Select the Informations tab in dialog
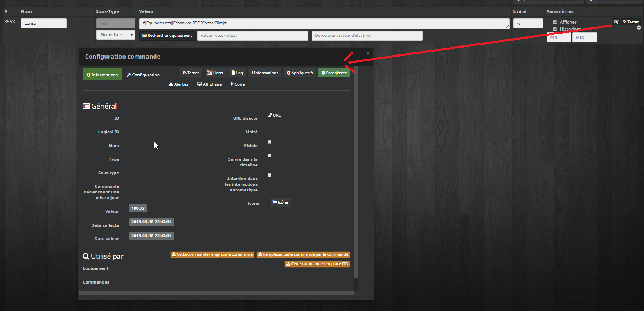 point(102,75)
